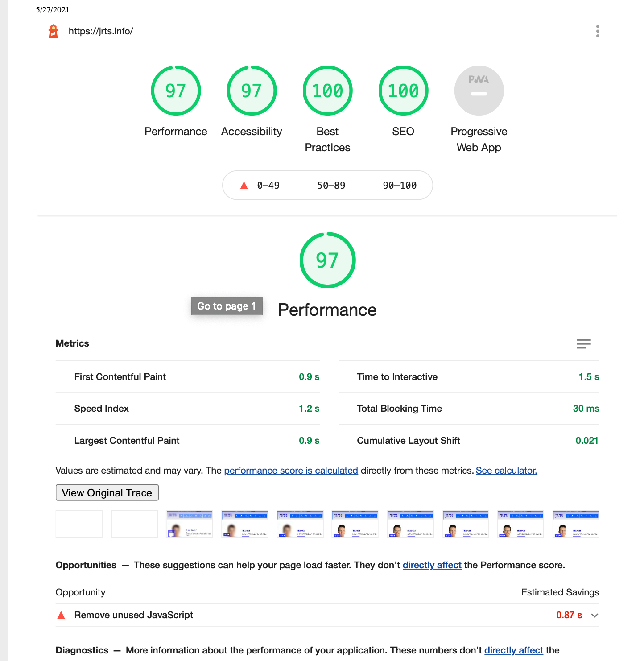Image resolution: width=644 pixels, height=661 pixels.
Task: Click the Speed Index metric label
Action: click(101, 409)
